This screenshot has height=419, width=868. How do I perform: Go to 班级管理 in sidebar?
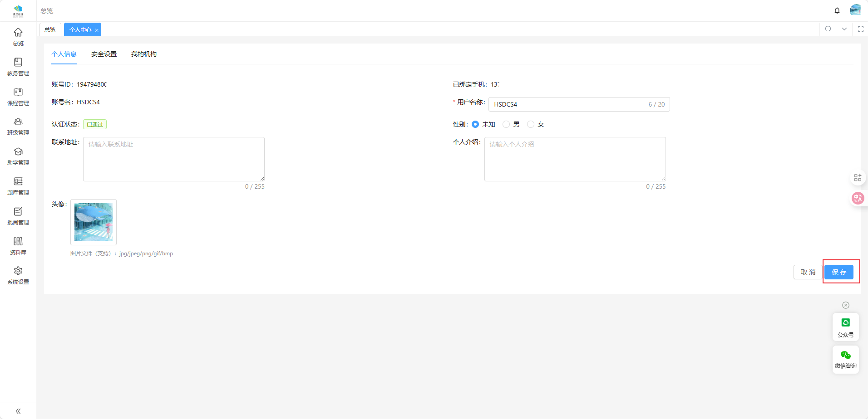click(x=18, y=127)
